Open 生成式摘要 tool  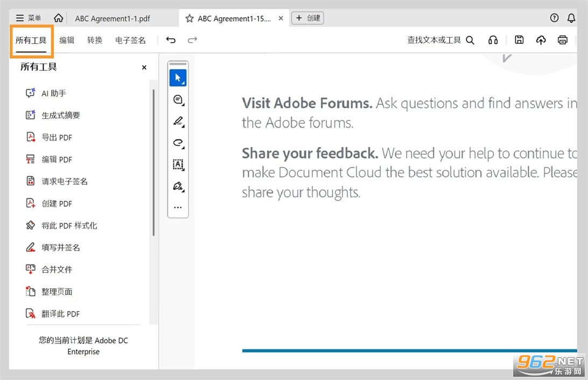point(53,115)
